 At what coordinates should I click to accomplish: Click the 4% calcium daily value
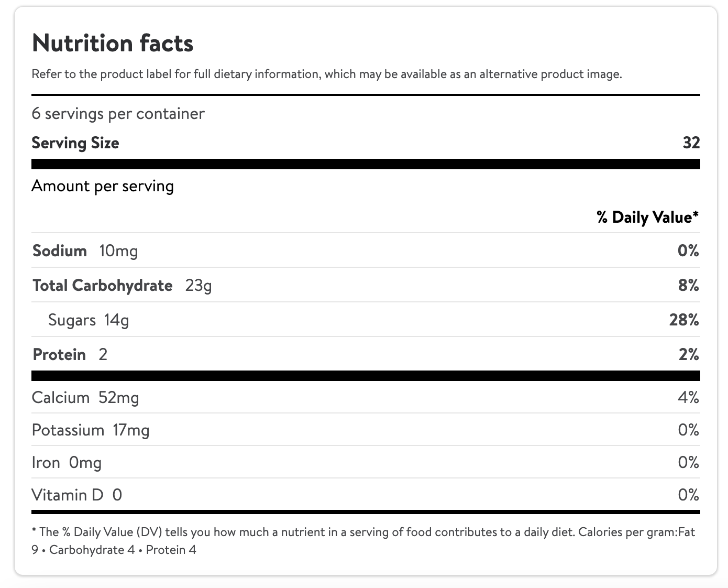pos(688,398)
